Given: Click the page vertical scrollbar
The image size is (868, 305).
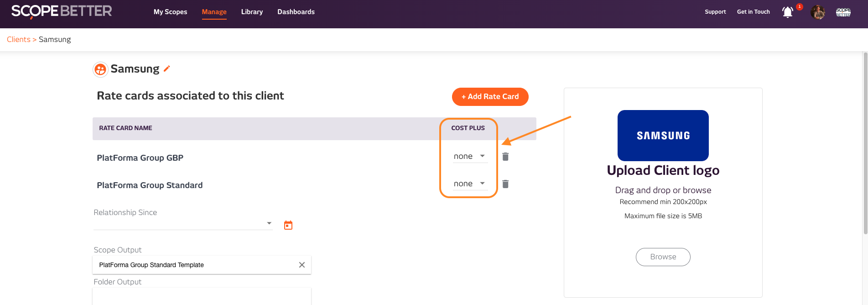Looking at the screenshot, I should (x=865, y=142).
